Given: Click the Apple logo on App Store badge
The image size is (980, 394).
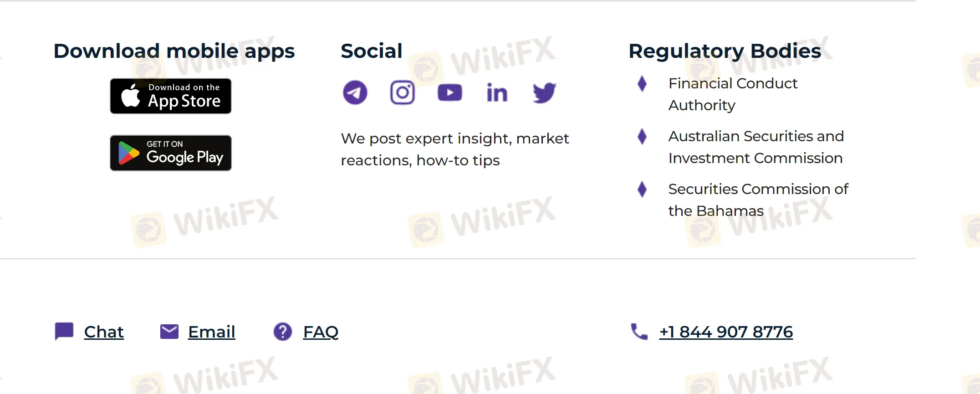Looking at the screenshot, I should [131, 96].
